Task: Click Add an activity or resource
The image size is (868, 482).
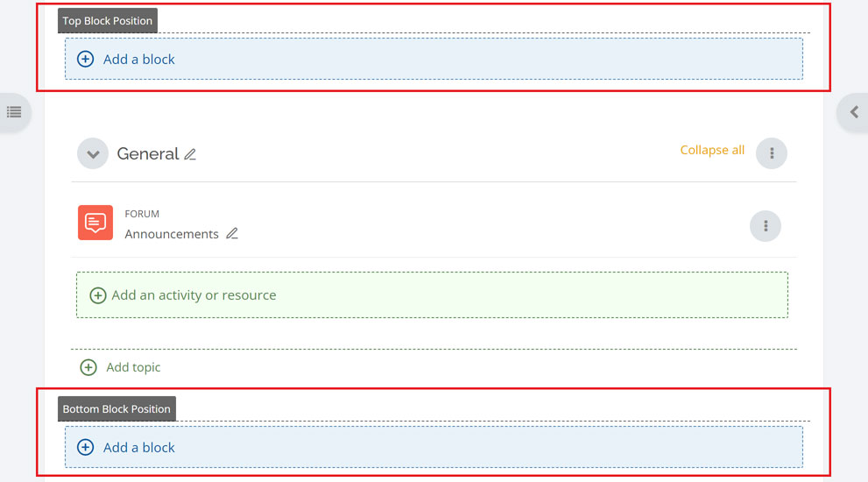Action: pos(433,294)
